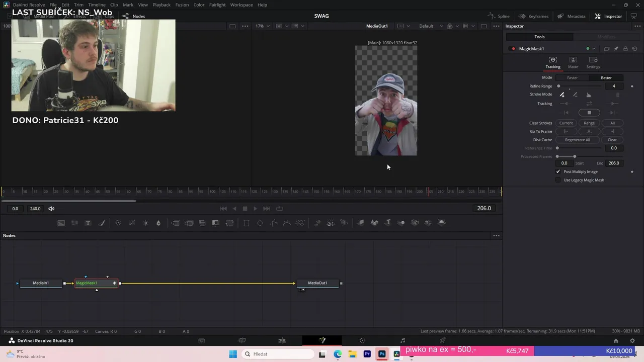Set tracking Mode to Faster
This screenshot has height=362, width=644.
[x=573, y=77]
